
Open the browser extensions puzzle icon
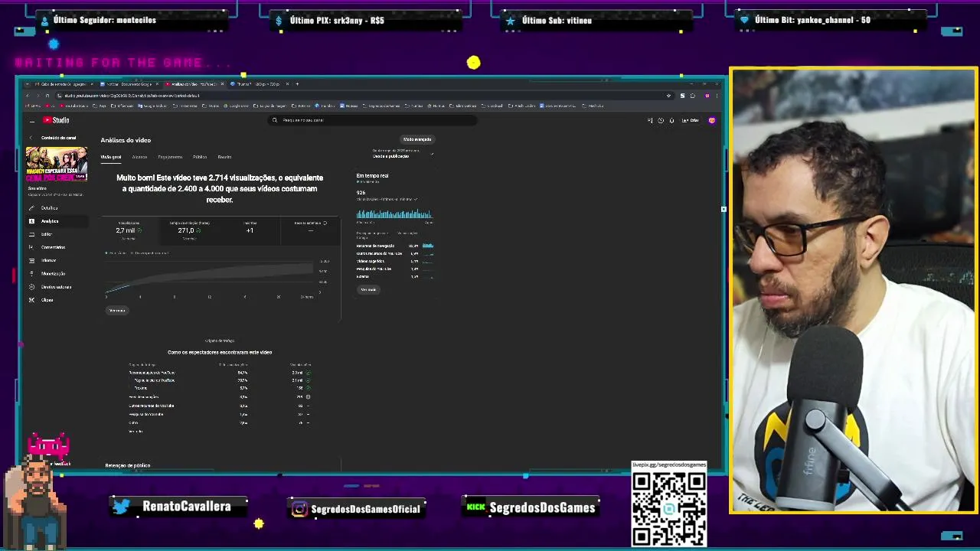pos(693,96)
